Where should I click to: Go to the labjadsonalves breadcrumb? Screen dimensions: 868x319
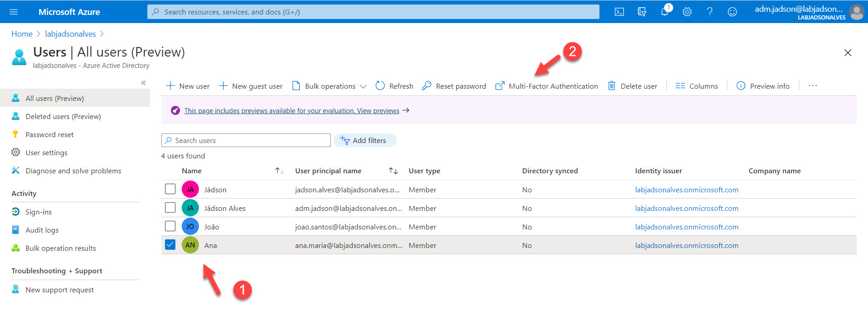(71, 34)
